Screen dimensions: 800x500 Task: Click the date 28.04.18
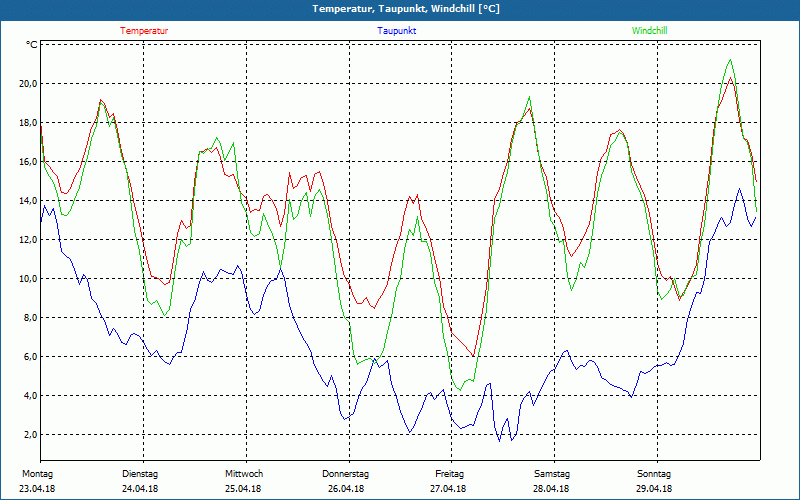tap(551, 489)
